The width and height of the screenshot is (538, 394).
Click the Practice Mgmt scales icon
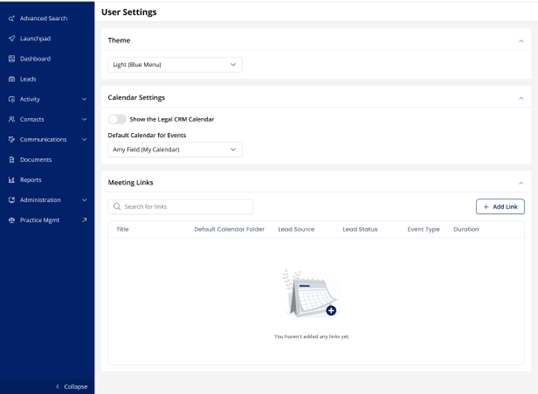(12, 220)
